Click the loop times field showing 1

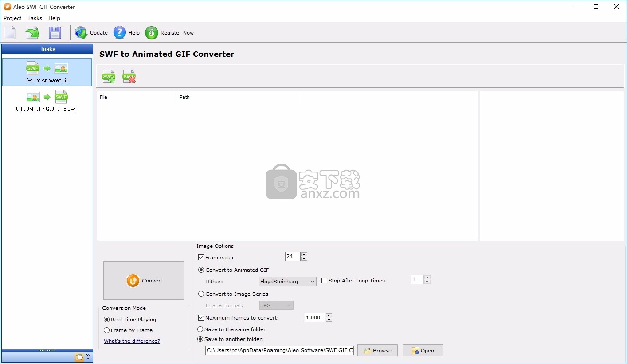point(417,279)
